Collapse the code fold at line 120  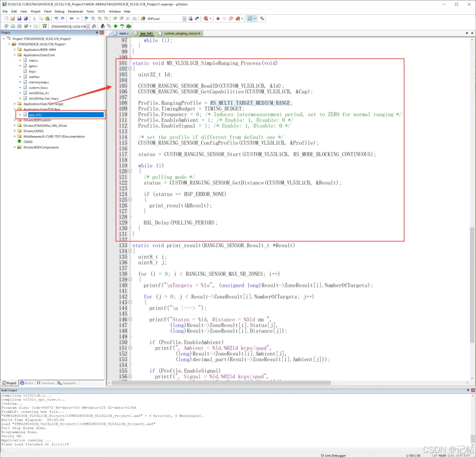click(130, 172)
